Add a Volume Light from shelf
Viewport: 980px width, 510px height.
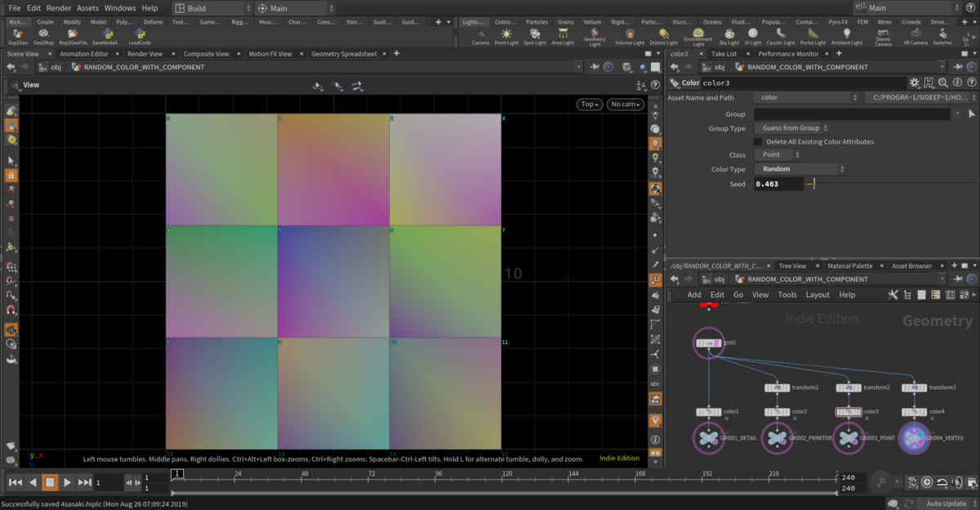click(x=630, y=36)
